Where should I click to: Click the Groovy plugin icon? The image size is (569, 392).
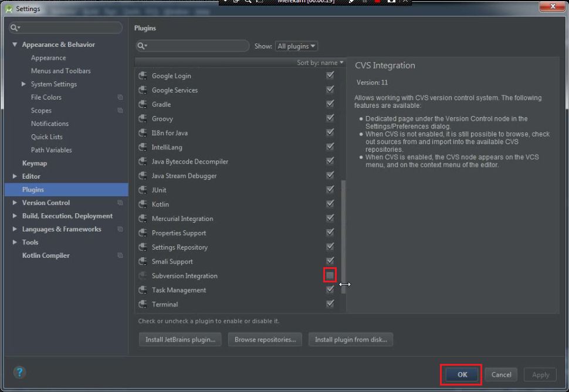point(143,118)
